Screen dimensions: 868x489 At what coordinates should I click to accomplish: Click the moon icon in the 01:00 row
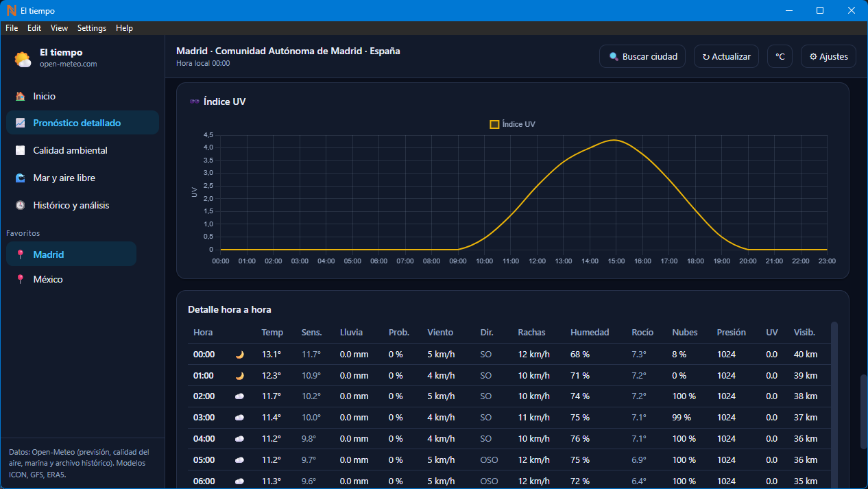point(239,376)
